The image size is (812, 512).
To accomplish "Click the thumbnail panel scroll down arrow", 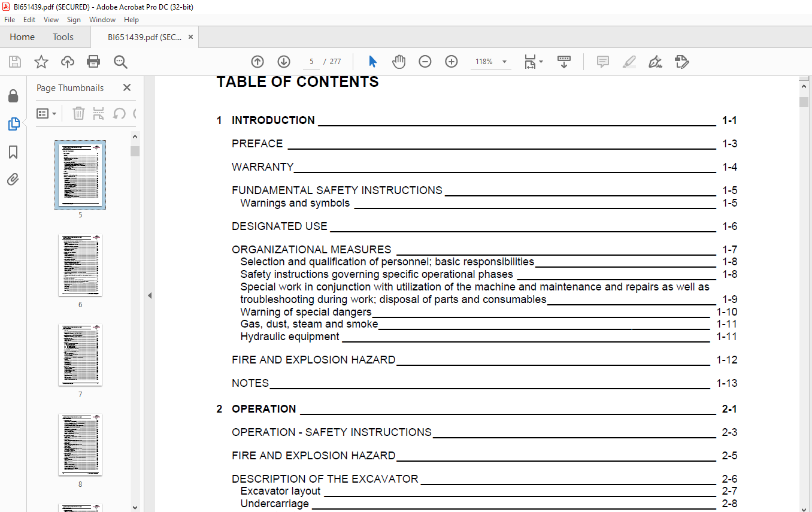I will (x=135, y=507).
